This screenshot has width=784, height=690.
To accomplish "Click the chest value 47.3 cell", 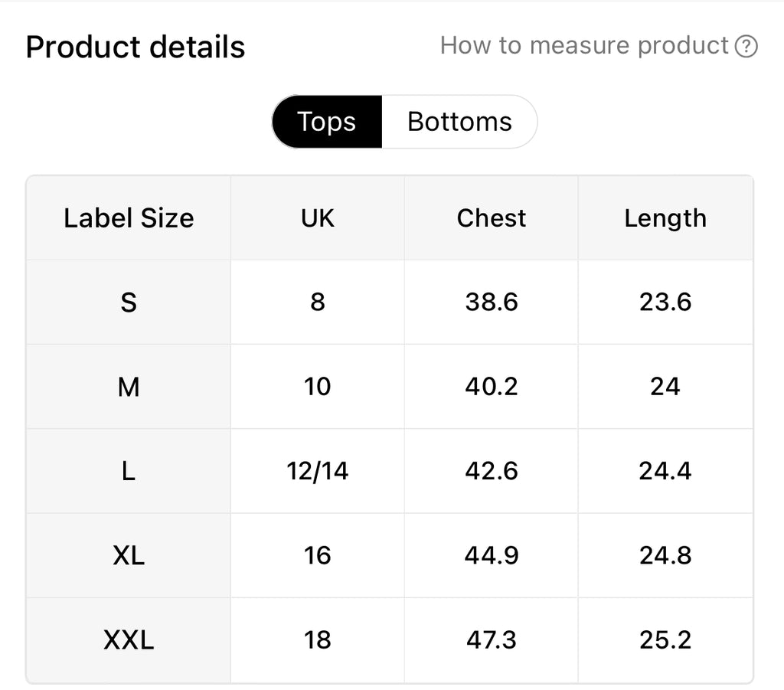I will tap(492, 639).
